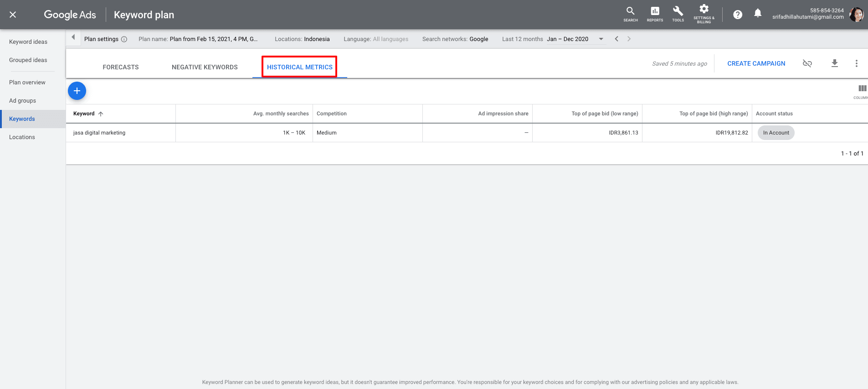Image resolution: width=868 pixels, height=389 pixels.
Task: Go to previous date range period
Action: pos(616,39)
